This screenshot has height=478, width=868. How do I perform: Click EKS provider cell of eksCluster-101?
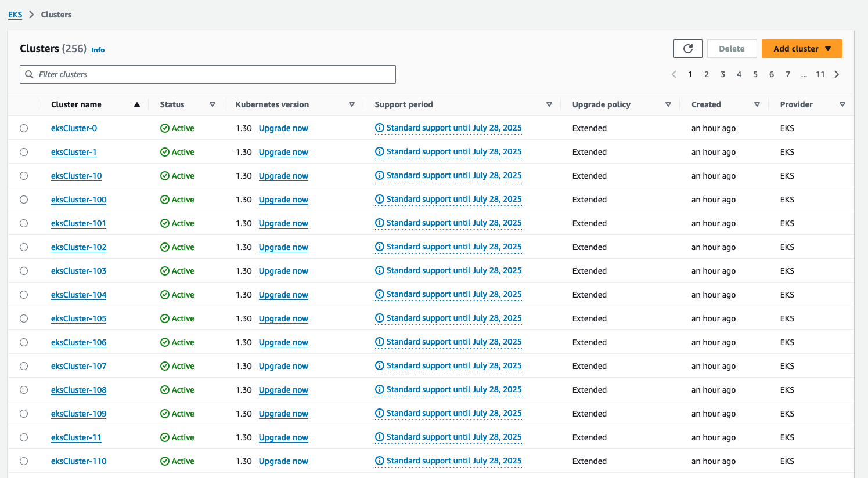[787, 223]
